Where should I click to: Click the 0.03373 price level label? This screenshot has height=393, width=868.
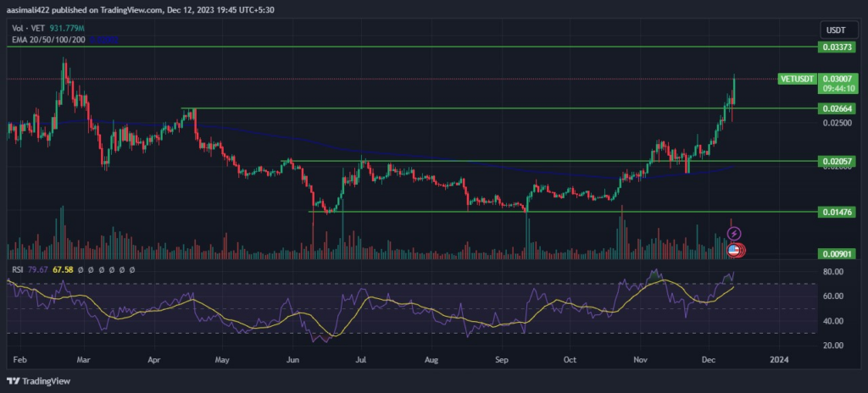tap(838, 47)
